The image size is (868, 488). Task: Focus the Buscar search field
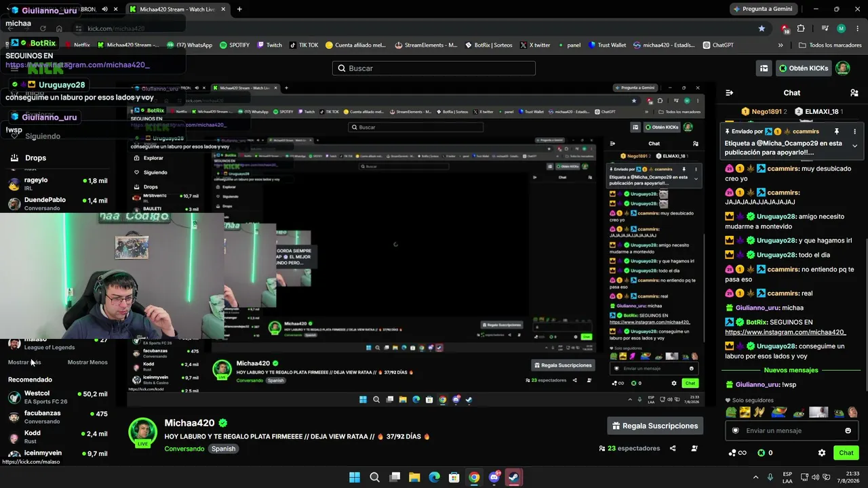(434, 68)
